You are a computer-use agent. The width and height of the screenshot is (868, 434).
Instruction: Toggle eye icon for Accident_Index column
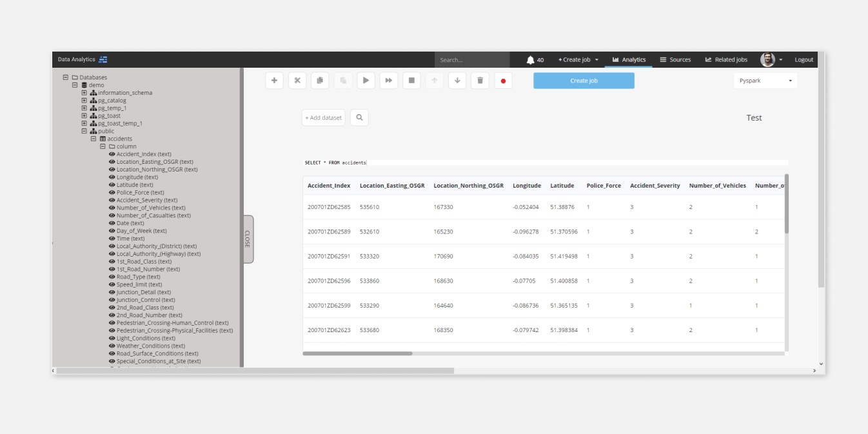pos(112,154)
